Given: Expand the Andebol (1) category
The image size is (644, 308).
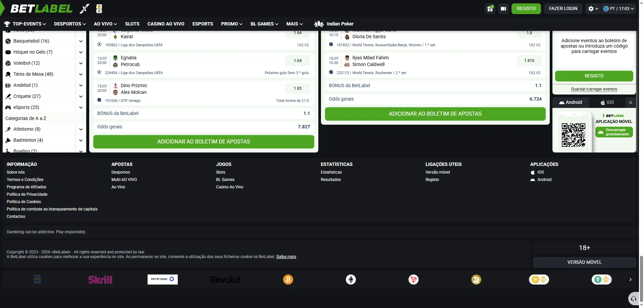Looking at the screenshot, I should tap(81, 85).
